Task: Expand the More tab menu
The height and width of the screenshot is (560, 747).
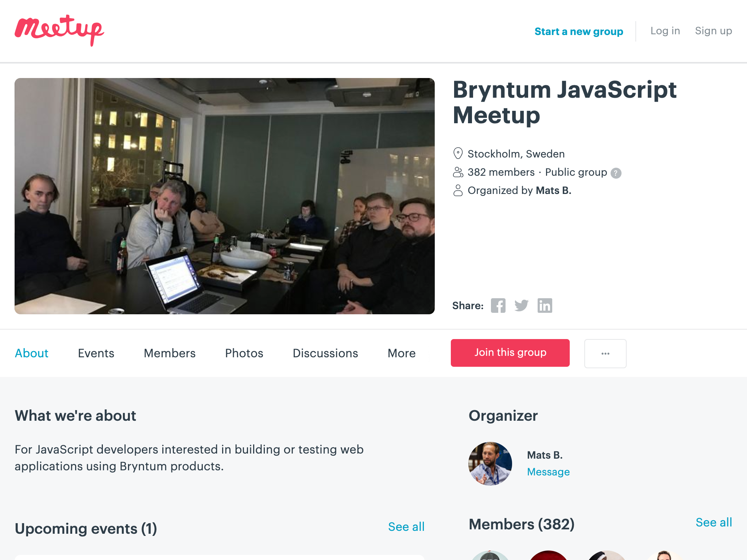Action: pyautogui.click(x=402, y=353)
